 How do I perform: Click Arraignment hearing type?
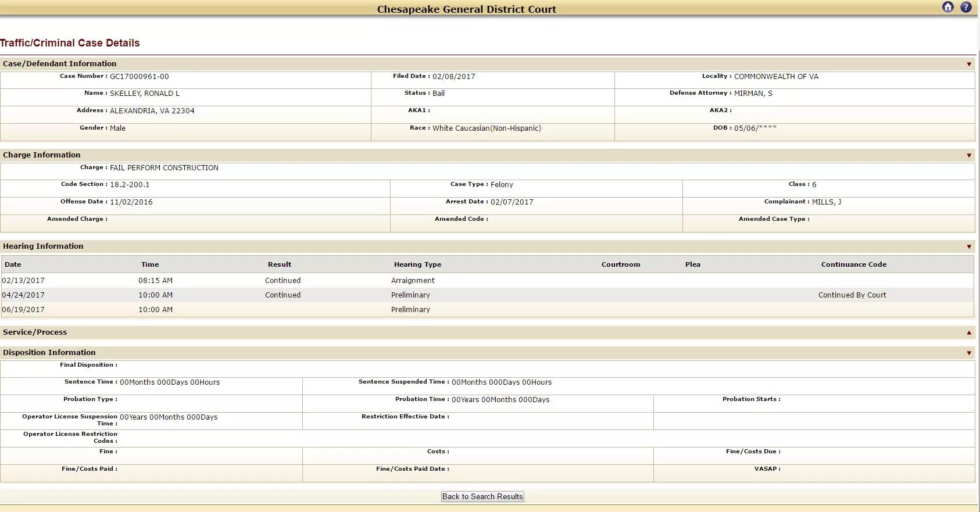click(x=413, y=280)
